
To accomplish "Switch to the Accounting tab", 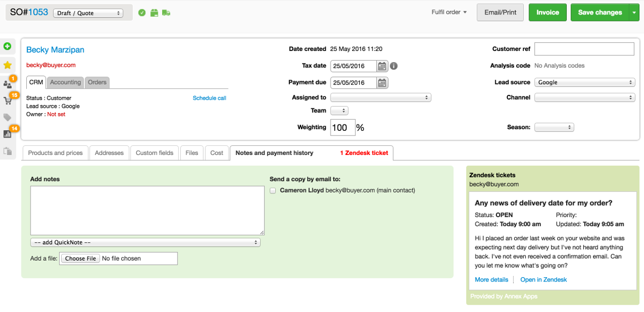I will (65, 82).
